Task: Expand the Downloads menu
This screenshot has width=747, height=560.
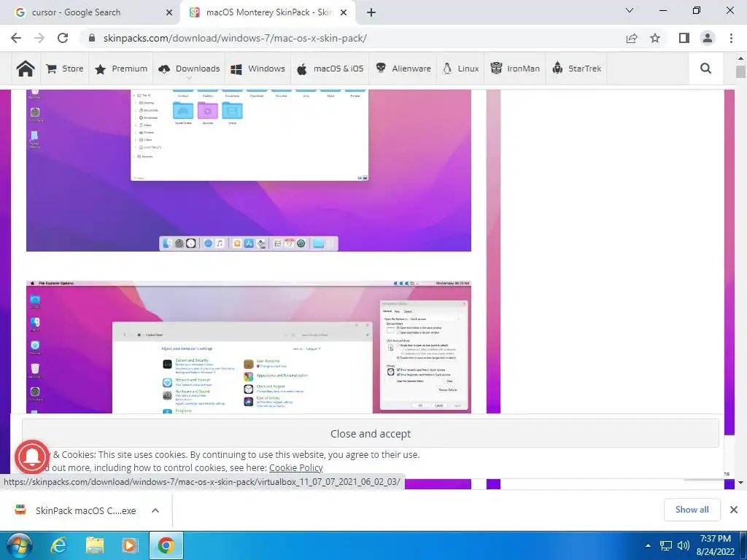Action: point(189,69)
